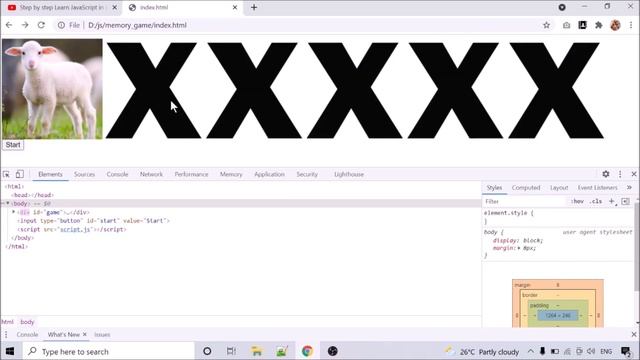Click the camera screenshot extension icon
This screenshot has height=360, width=640.
pyautogui.click(x=566, y=25)
